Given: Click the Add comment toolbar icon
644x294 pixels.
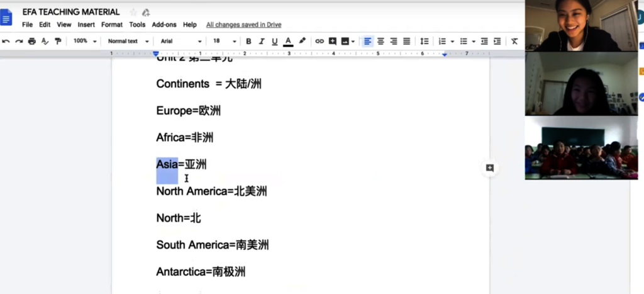Looking at the screenshot, I should click(332, 42).
